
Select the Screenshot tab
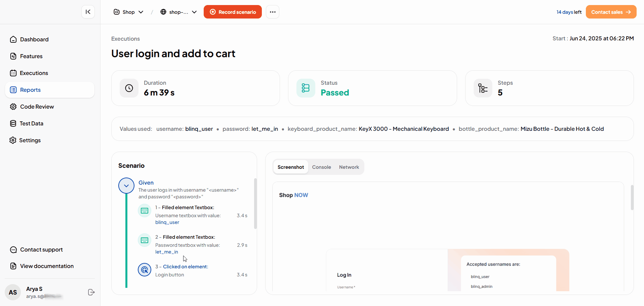(291, 167)
